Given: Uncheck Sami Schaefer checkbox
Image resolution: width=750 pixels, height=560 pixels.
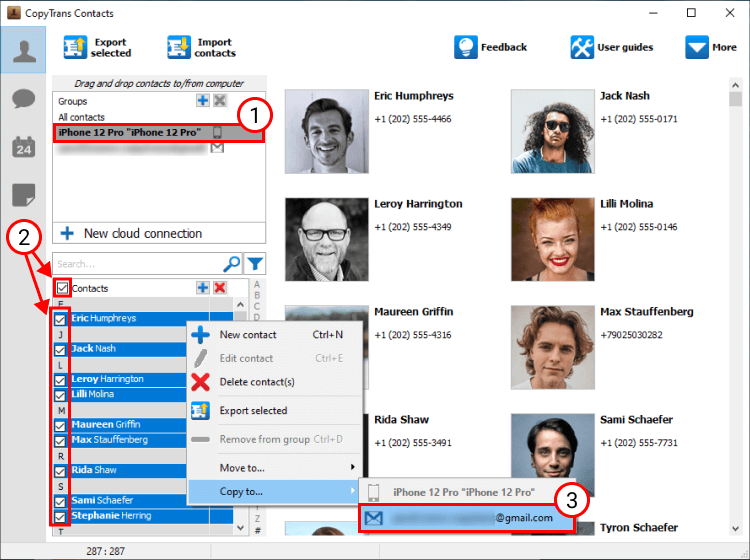Looking at the screenshot, I should click(60, 502).
